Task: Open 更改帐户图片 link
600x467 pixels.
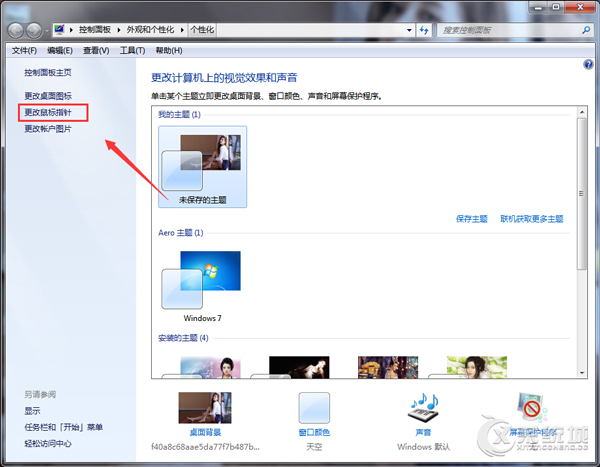Action: (48, 129)
